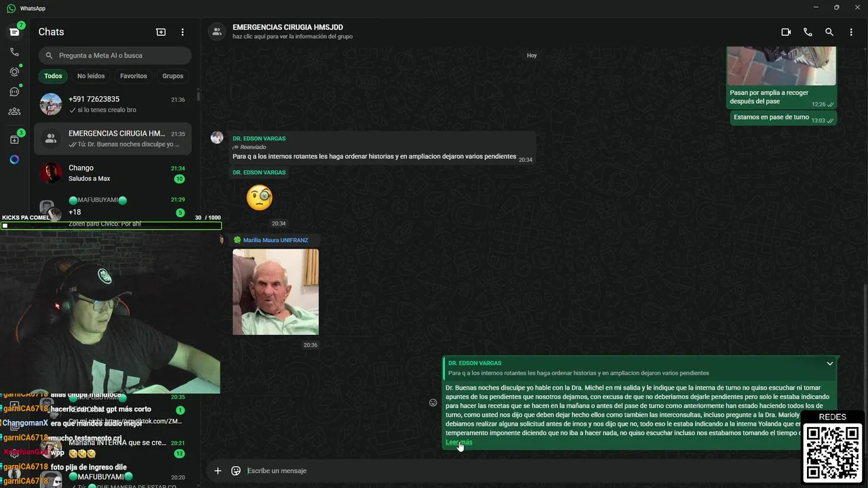Open the Chango chat

pyautogui.click(x=113, y=173)
